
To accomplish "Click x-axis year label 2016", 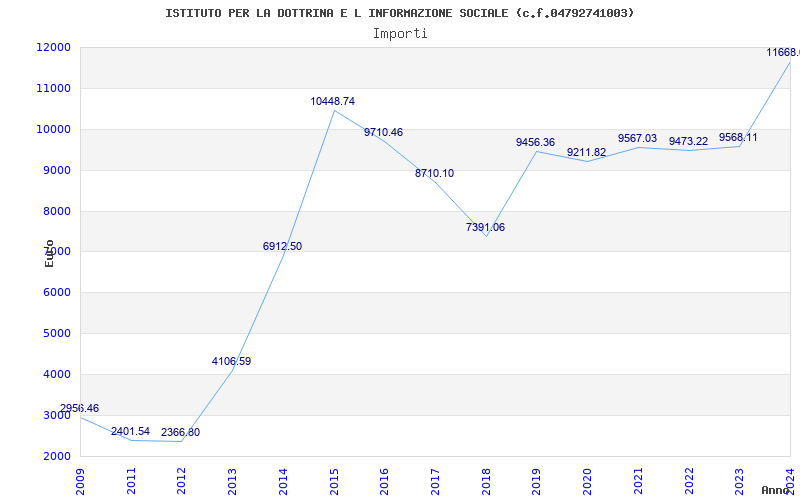I will tap(385, 481).
